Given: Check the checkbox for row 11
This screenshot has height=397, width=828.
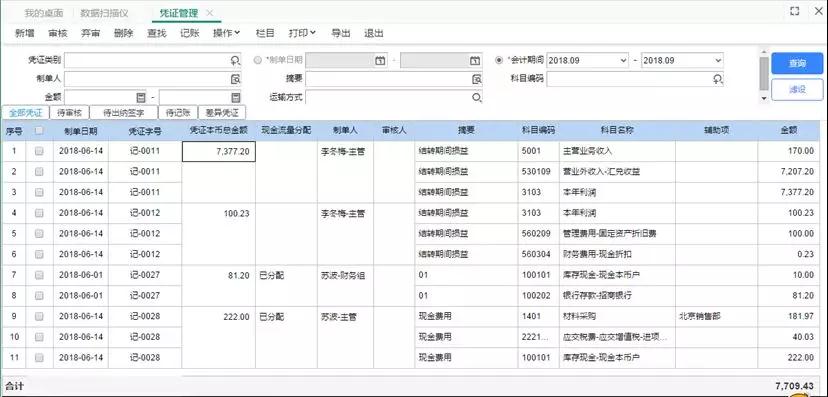Looking at the screenshot, I should (39, 357).
